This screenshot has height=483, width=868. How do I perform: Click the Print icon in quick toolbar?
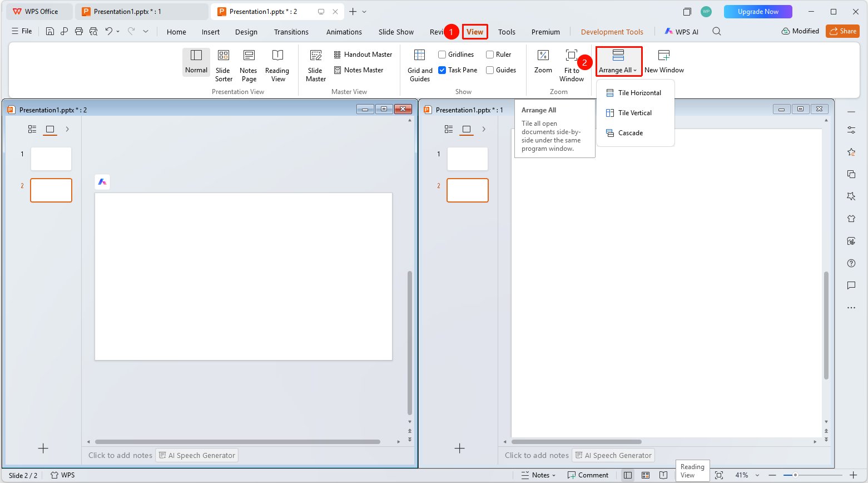[79, 31]
